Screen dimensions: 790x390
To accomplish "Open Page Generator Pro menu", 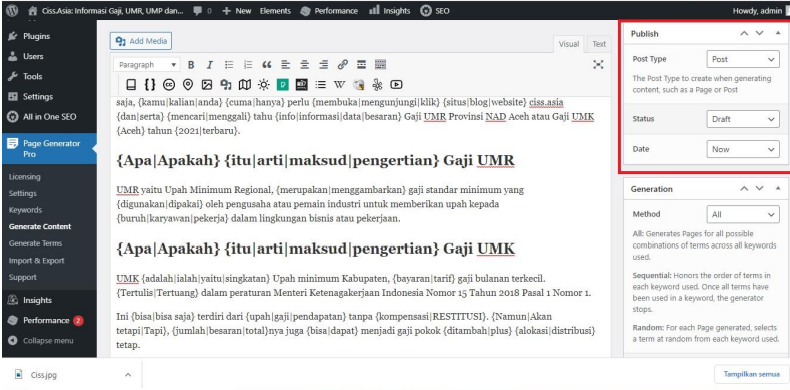I will 49,149.
